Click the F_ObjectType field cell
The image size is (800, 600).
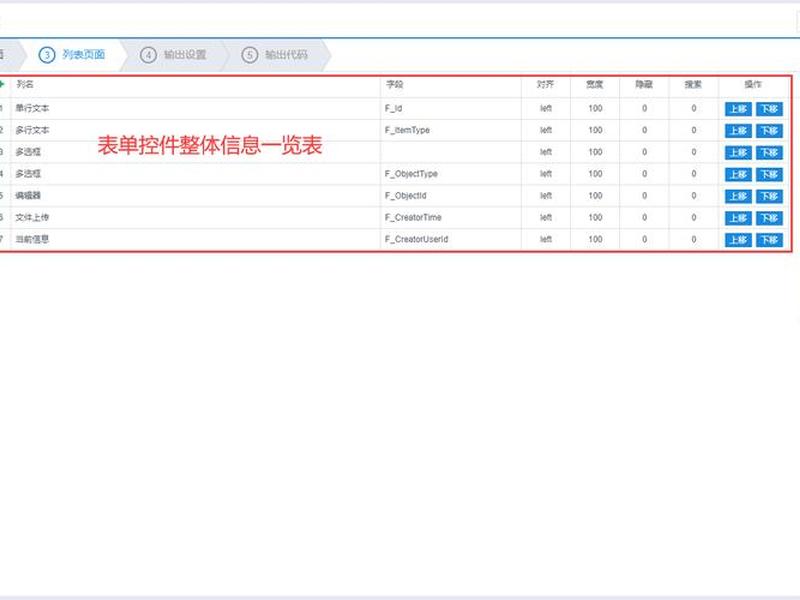tap(411, 174)
